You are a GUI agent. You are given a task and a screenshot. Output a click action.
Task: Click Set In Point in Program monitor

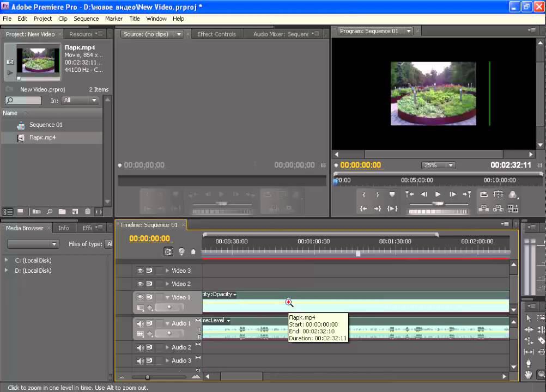(x=363, y=194)
